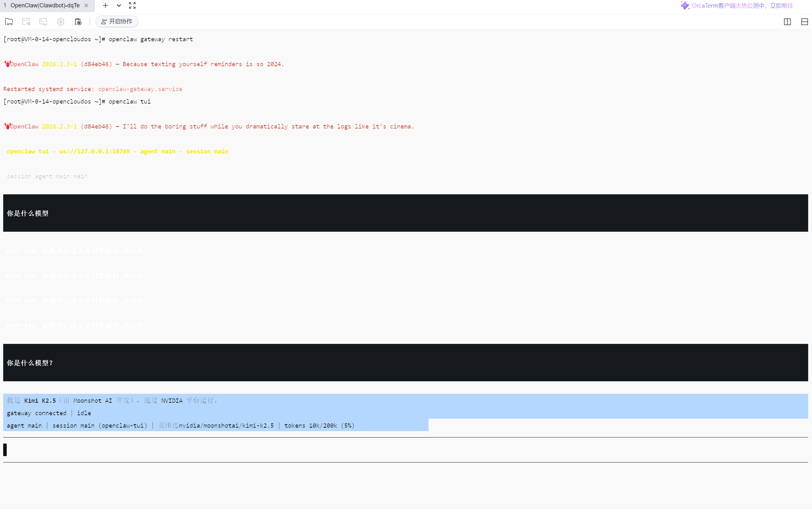Add a new terminal tab
812x512 pixels.
105,5
